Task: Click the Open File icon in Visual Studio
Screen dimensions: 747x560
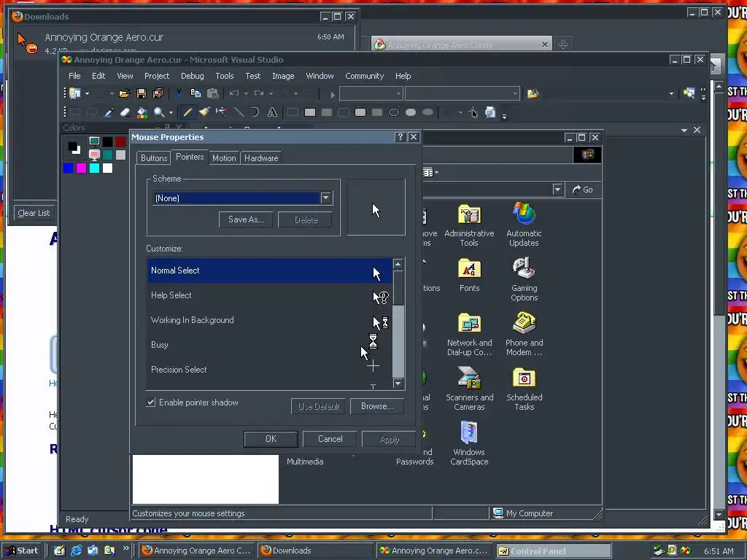Action: (x=124, y=93)
